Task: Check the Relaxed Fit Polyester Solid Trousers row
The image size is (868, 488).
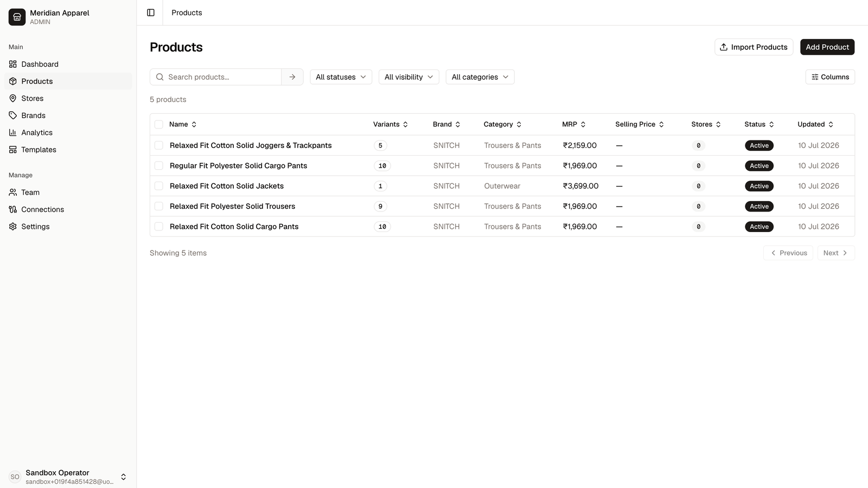Action: point(159,207)
